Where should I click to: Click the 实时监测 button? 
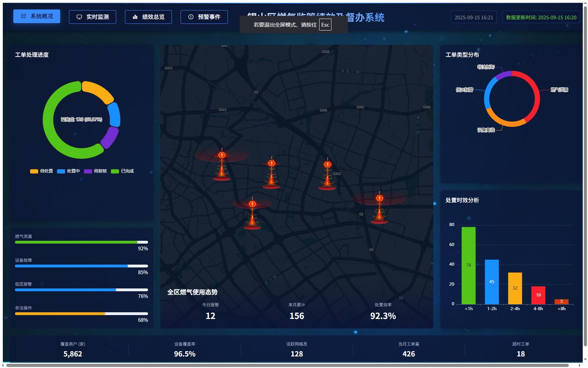click(x=92, y=17)
